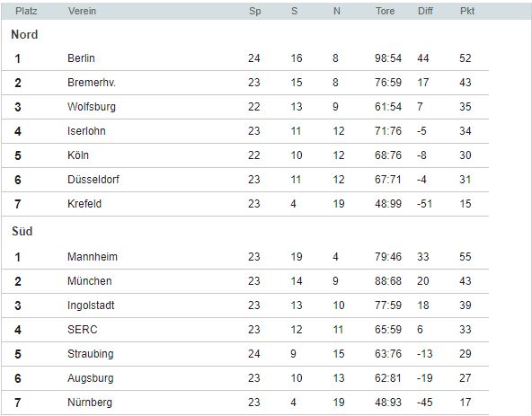Open Ingolstadt team entry

click(x=91, y=305)
